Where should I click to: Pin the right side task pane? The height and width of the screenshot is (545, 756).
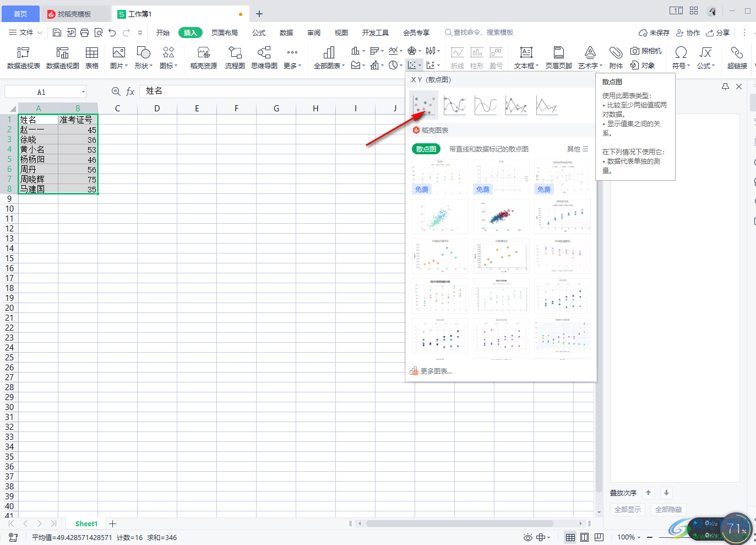[x=725, y=87]
